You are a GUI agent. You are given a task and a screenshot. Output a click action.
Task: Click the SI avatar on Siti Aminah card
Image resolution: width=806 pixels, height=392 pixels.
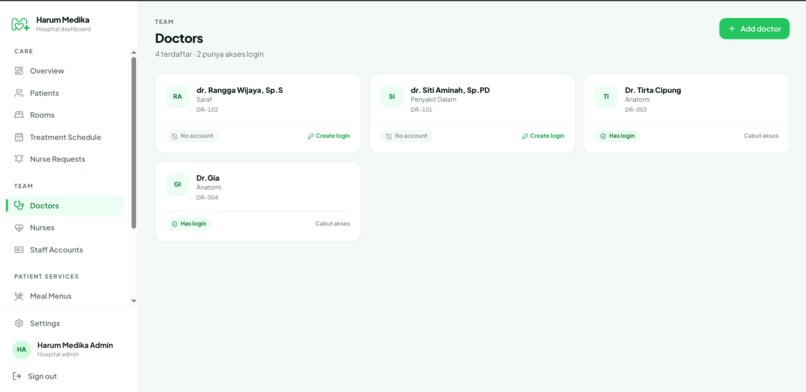click(392, 97)
